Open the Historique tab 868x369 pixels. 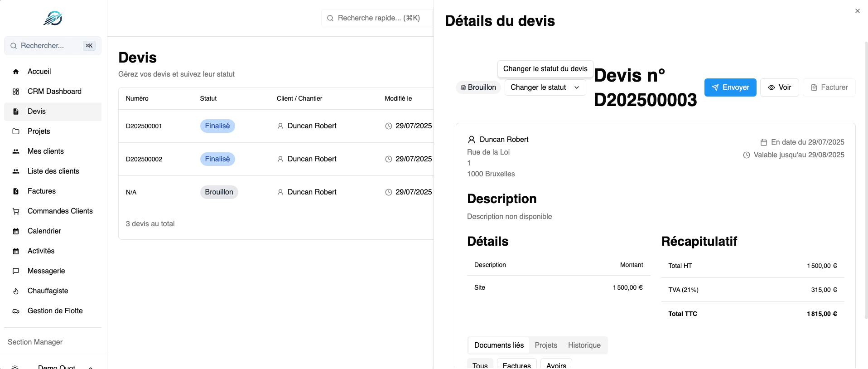584,345
